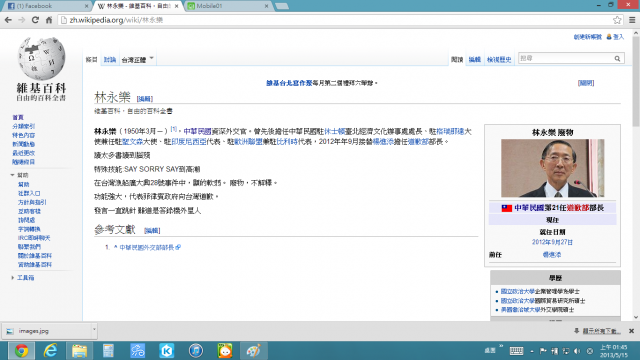This screenshot has width=640, height=360.
Task: Click the 比利時 link in the article
Action: tap(287, 142)
